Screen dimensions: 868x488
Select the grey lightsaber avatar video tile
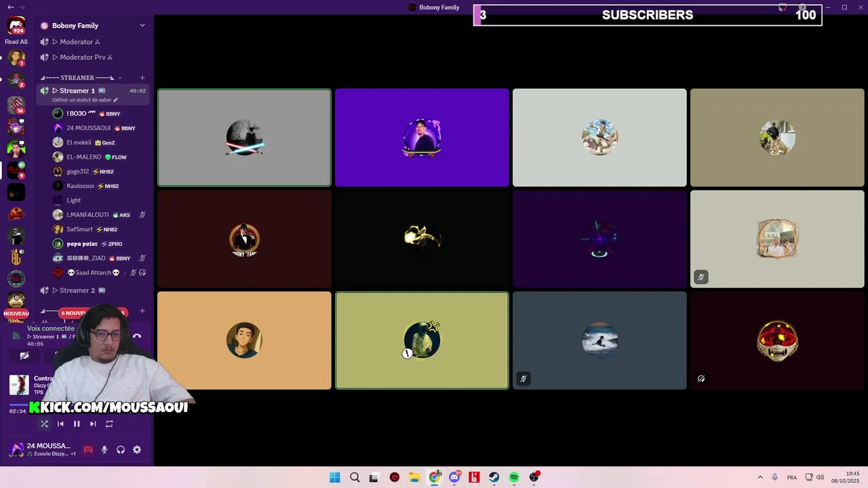coord(244,138)
